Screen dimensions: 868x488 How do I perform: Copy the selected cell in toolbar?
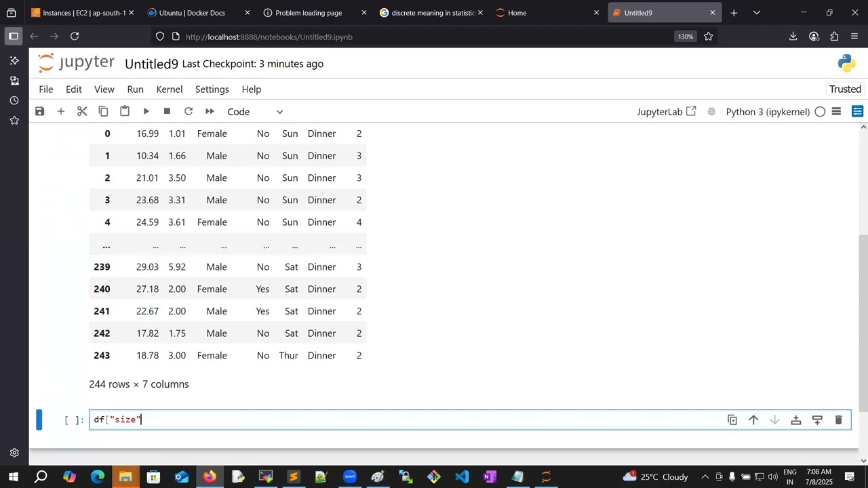(103, 111)
